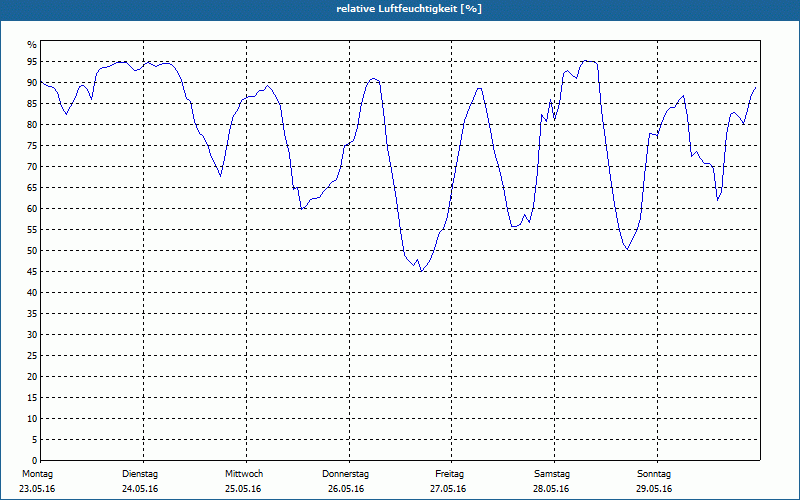Click the '80' y-axis value
This screenshot has width=800, height=500.
pos(32,124)
